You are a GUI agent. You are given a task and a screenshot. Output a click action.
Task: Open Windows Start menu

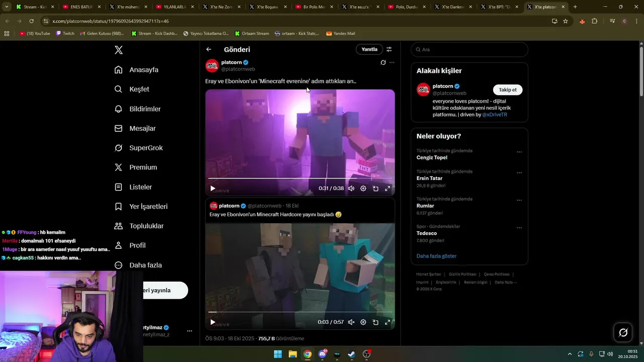[x=278, y=354]
